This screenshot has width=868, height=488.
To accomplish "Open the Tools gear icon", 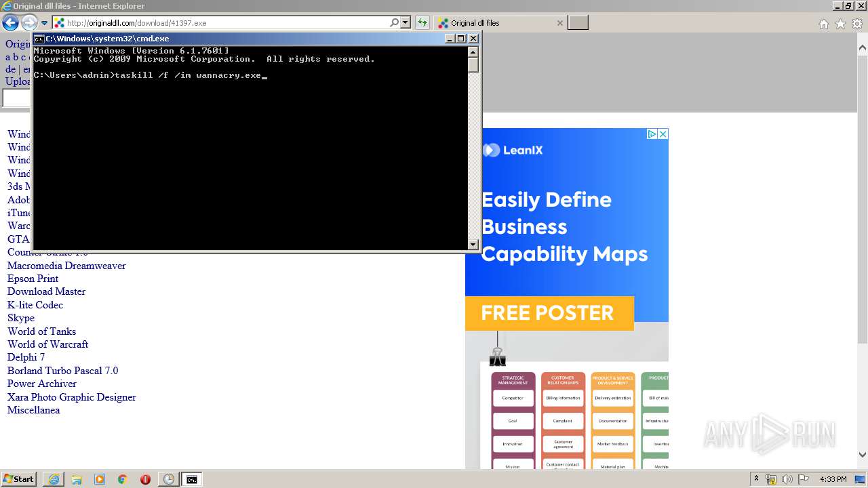I will [857, 24].
